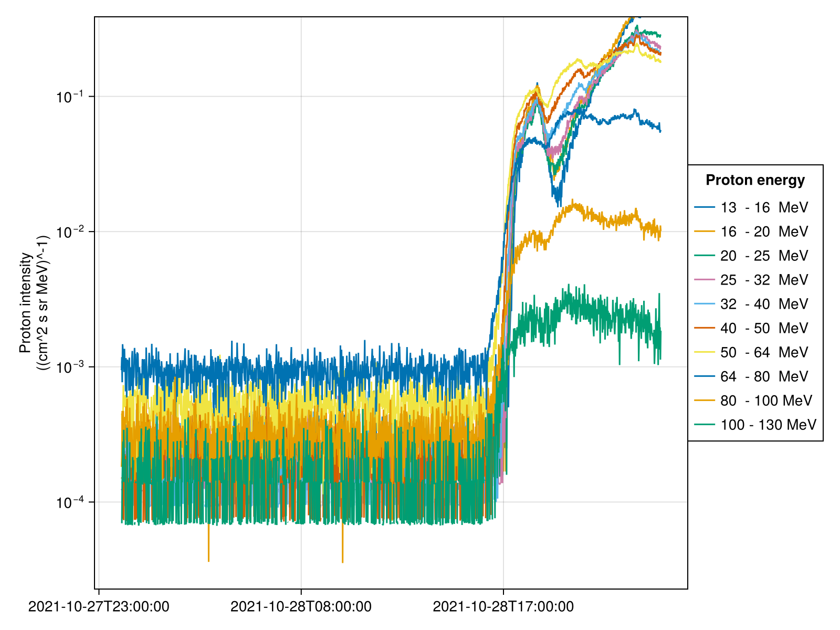Select the 40 - 50 MeV legend label
Image resolution: width=840 pixels, height=630 pixels.
click(x=764, y=328)
